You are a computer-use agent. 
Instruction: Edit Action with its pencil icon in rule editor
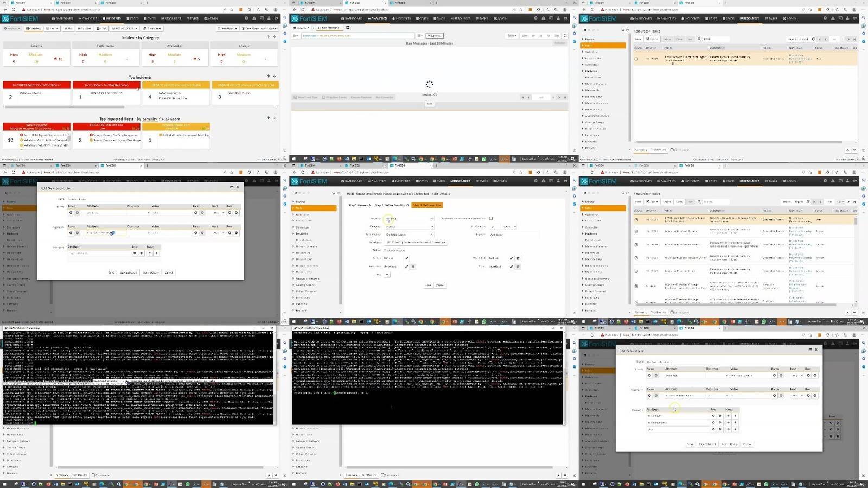406,258
